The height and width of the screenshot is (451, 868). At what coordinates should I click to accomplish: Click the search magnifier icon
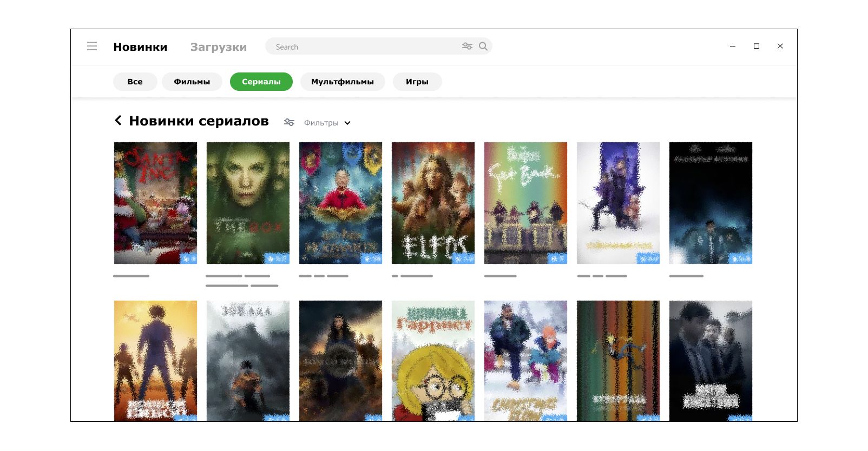[x=483, y=47]
